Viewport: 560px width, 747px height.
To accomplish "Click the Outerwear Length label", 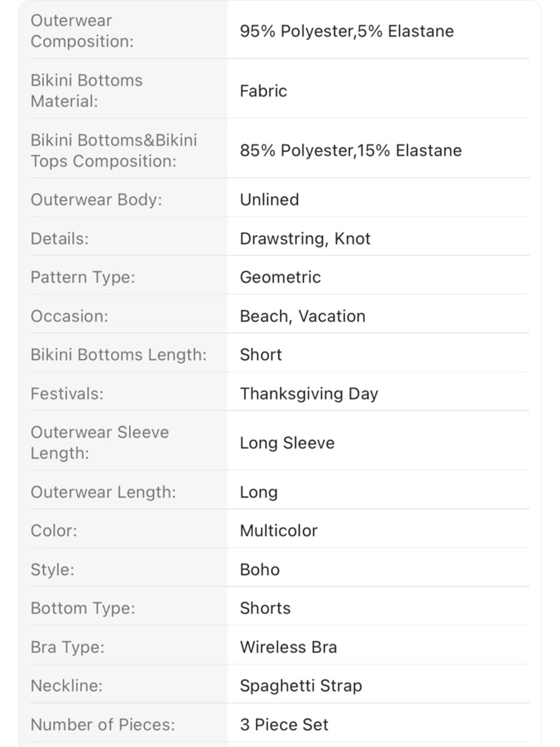I will point(103,492).
